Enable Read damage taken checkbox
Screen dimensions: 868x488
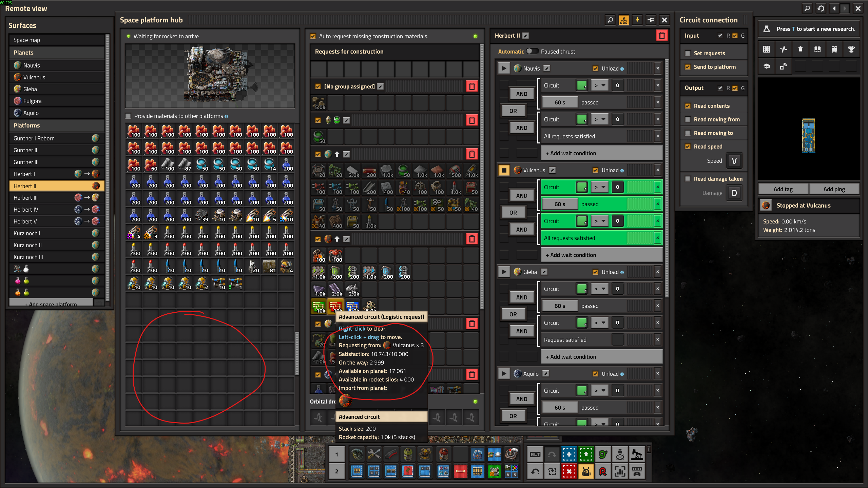click(688, 179)
